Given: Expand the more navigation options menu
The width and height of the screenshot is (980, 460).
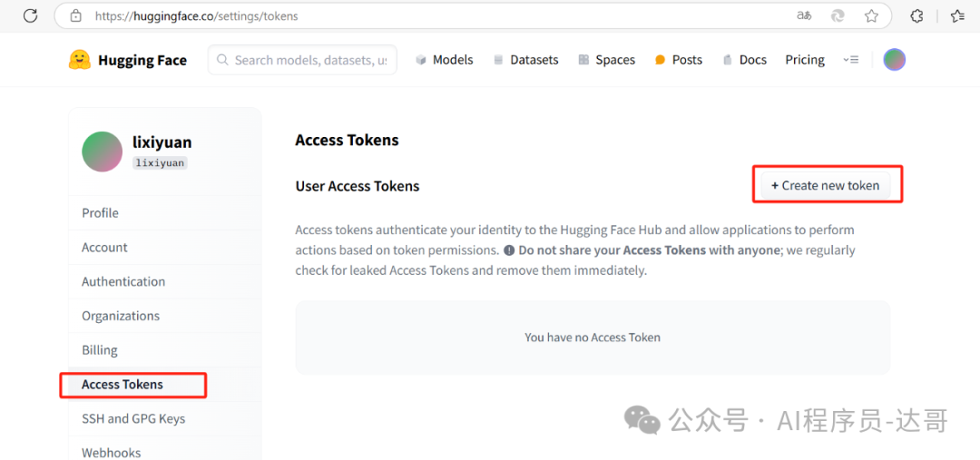Looking at the screenshot, I should (850, 59).
